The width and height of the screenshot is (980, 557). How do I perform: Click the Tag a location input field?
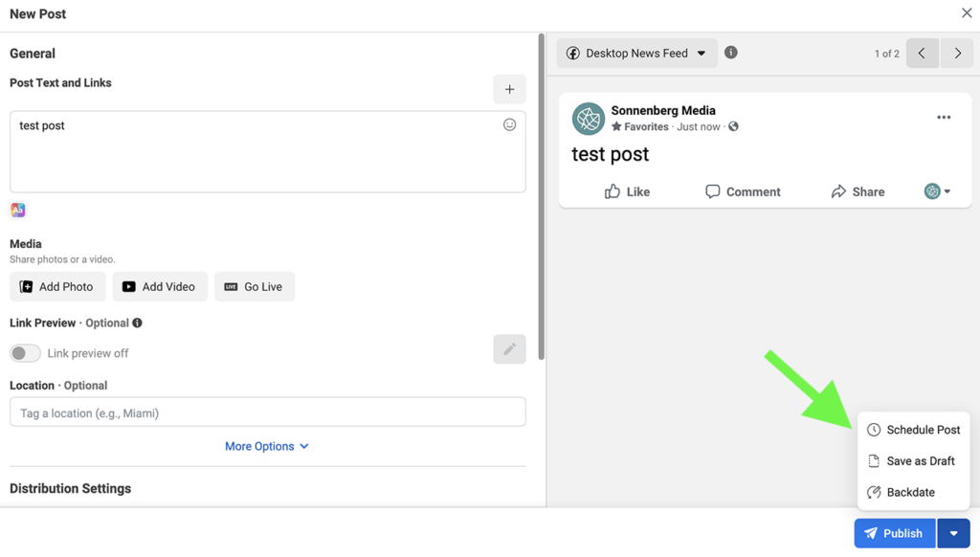(268, 412)
